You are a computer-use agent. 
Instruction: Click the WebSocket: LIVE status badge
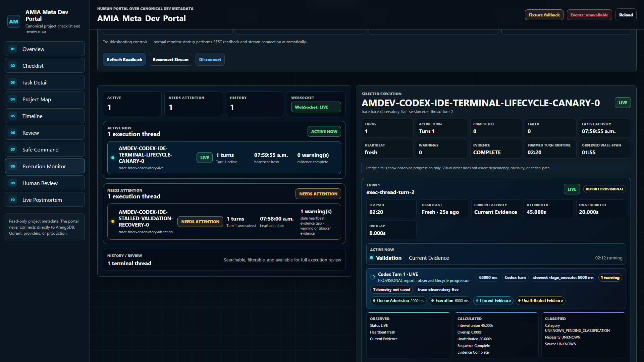point(316,107)
